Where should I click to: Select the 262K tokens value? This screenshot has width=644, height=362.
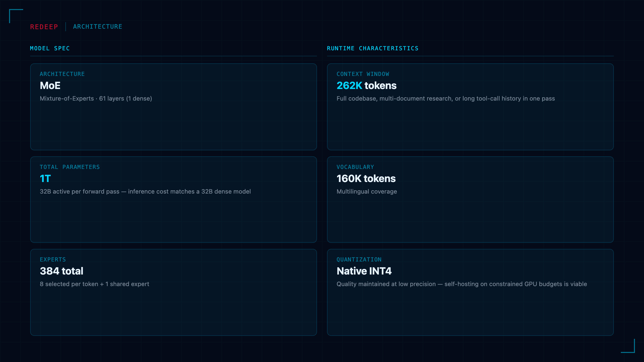pyautogui.click(x=367, y=86)
